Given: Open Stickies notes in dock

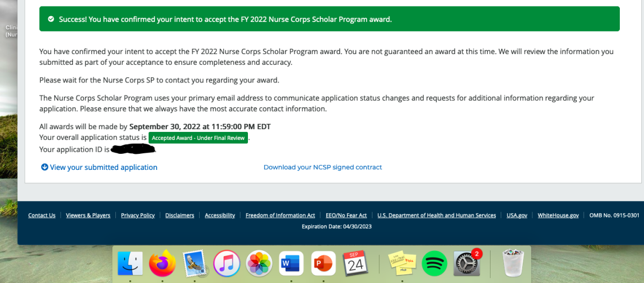Looking at the screenshot, I should (x=402, y=264).
